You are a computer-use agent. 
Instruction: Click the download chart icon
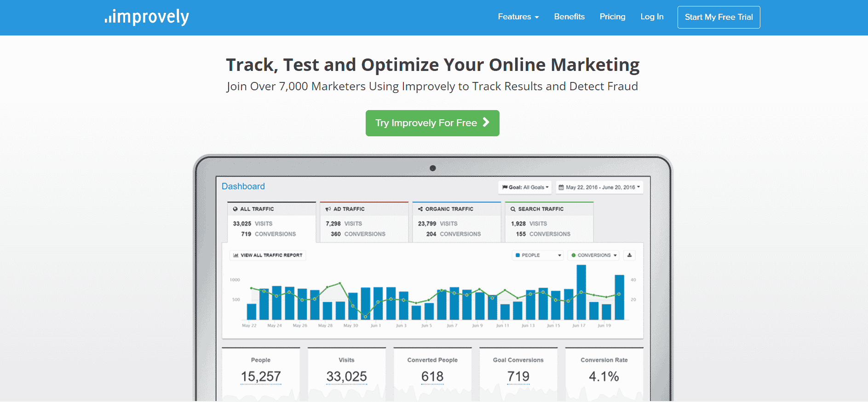click(629, 255)
